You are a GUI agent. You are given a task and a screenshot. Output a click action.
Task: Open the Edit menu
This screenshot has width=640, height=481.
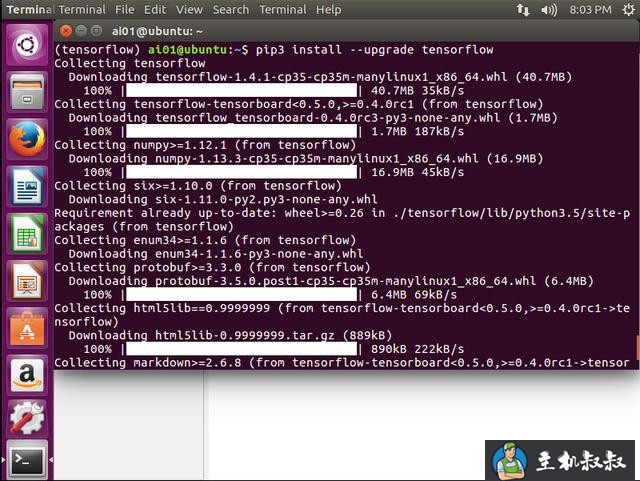(x=155, y=10)
